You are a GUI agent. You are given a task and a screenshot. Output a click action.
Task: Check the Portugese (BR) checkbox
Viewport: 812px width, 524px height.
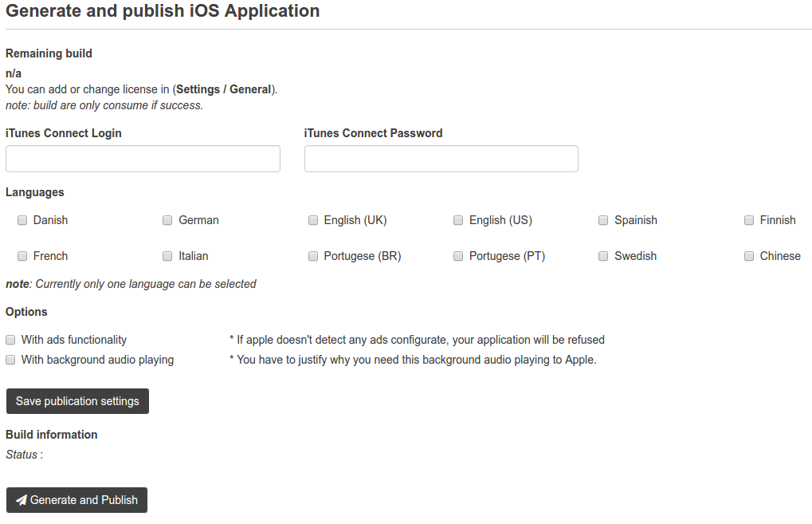[x=313, y=256]
